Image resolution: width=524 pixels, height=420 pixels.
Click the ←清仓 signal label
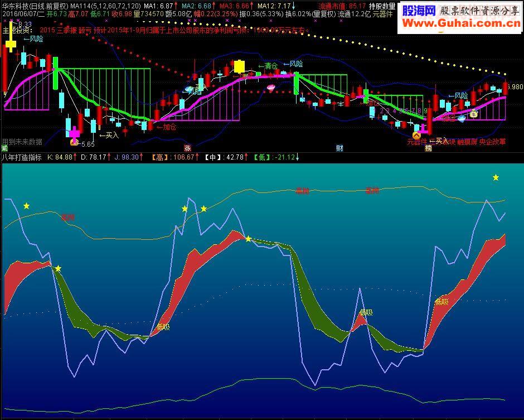(x=268, y=66)
